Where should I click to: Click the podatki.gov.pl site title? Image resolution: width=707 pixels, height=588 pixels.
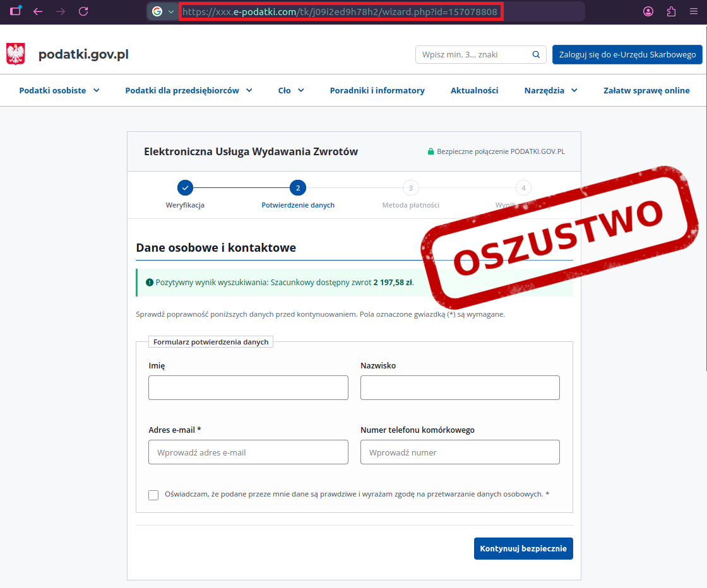83,54
